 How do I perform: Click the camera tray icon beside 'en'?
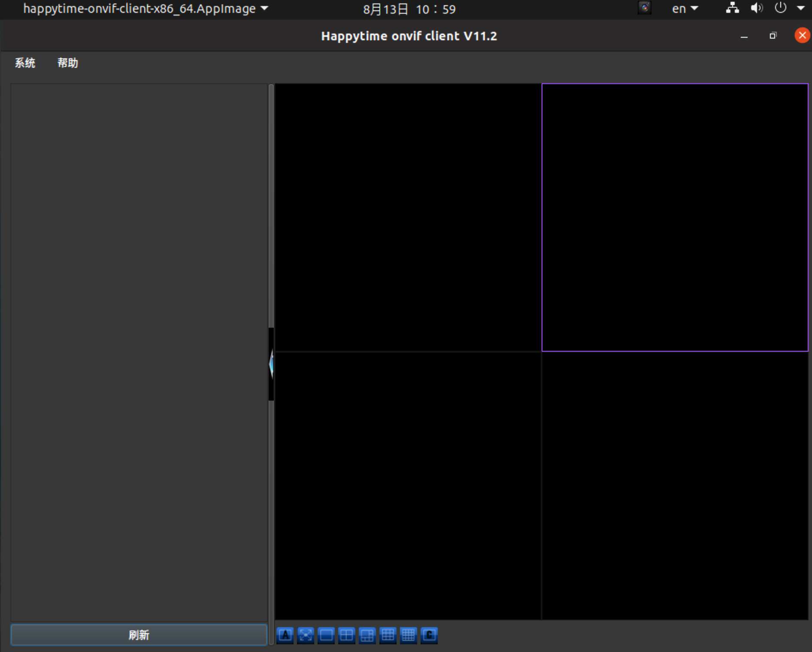pos(645,8)
